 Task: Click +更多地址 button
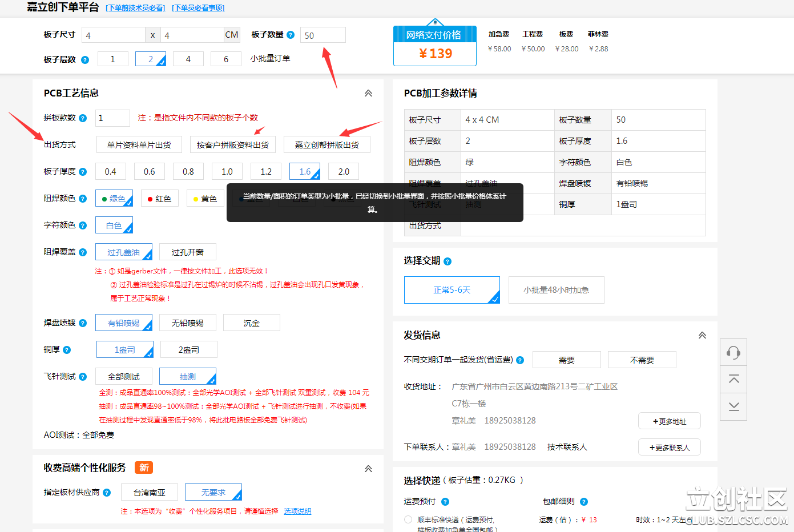[670, 421]
